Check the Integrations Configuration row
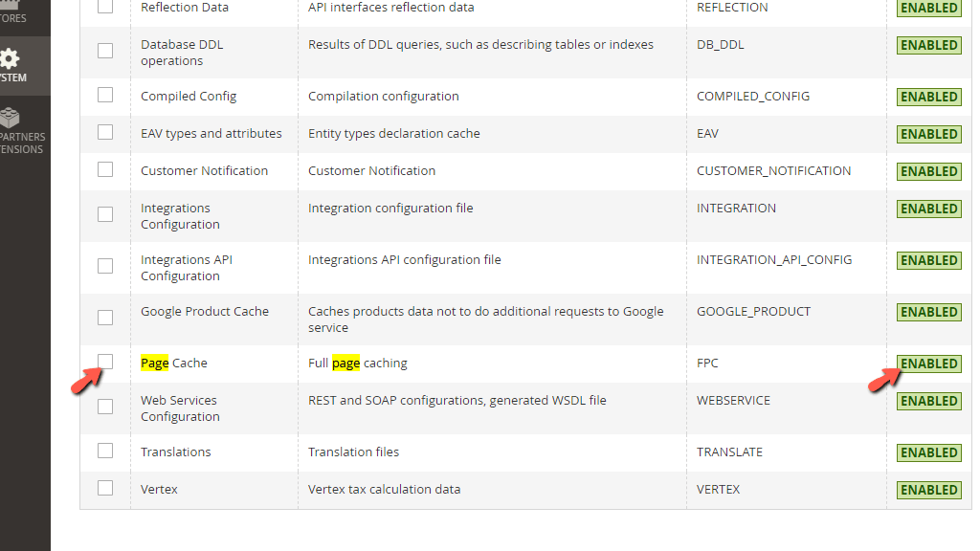This screenshot has height=551, width=980. pyautogui.click(x=104, y=213)
